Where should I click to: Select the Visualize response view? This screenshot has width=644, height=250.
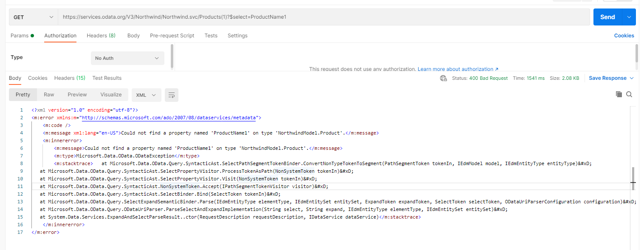[x=111, y=95]
